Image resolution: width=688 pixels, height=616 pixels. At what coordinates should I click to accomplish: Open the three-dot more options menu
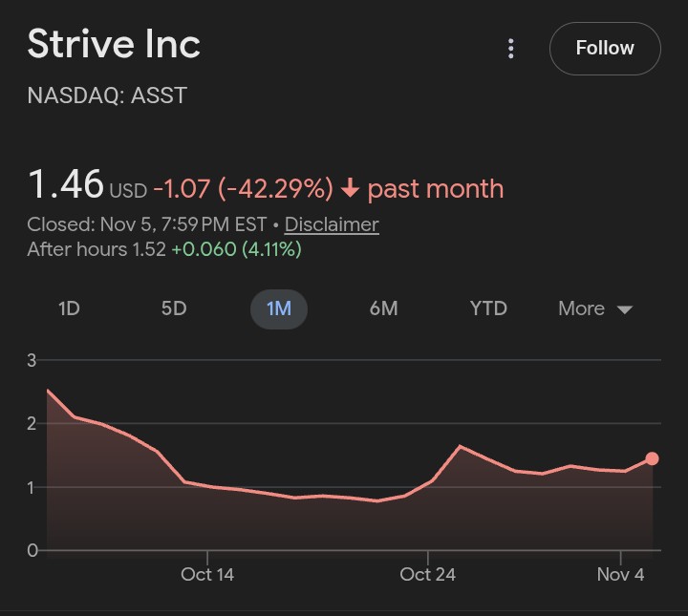[511, 49]
